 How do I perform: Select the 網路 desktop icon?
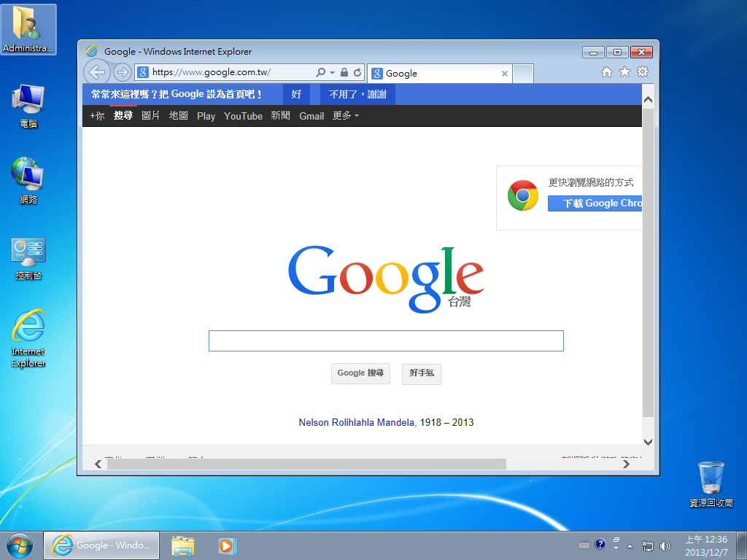pyautogui.click(x=28, y=181)
